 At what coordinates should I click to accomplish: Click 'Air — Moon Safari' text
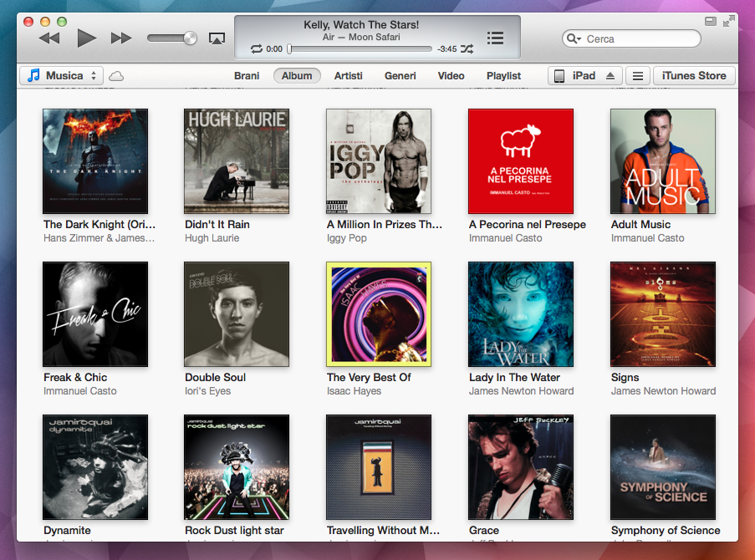[x=361, y=37]
